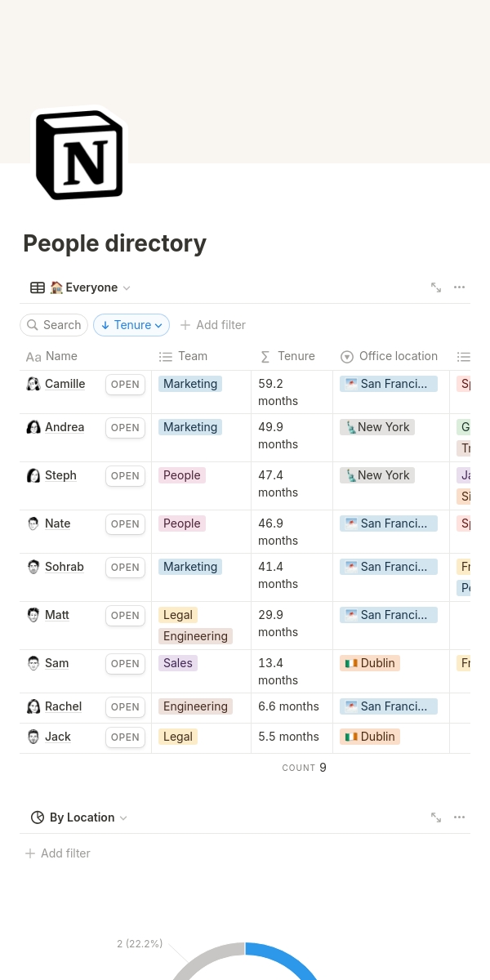Screen dimensions: 490x980
Task: Click the list icon on the Team column
Action: click(166, 357)
